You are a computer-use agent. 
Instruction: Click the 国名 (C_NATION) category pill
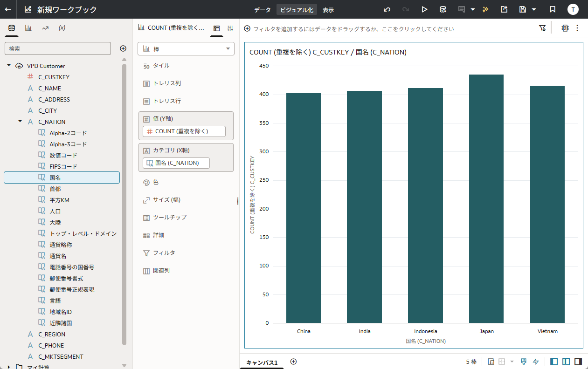click(176, 163)
